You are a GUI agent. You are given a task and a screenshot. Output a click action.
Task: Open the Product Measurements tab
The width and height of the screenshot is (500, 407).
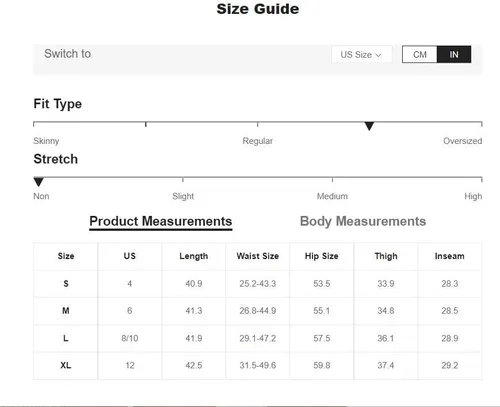[161, 222]
